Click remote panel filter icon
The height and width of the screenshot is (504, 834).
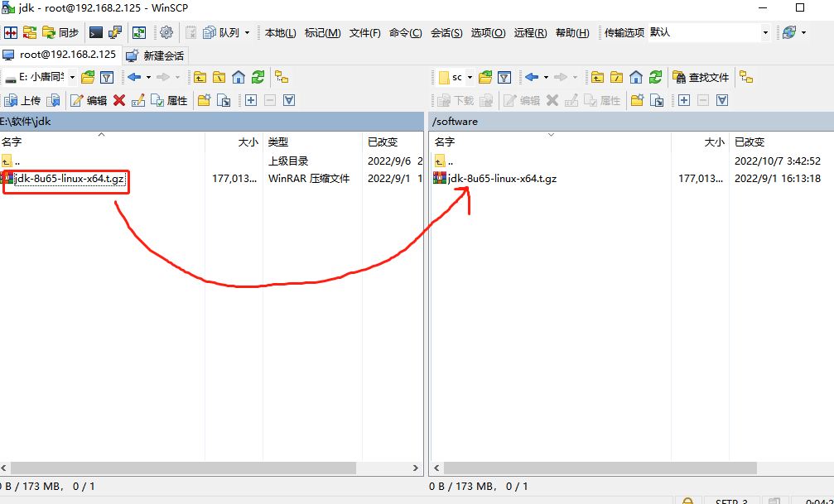504,78
